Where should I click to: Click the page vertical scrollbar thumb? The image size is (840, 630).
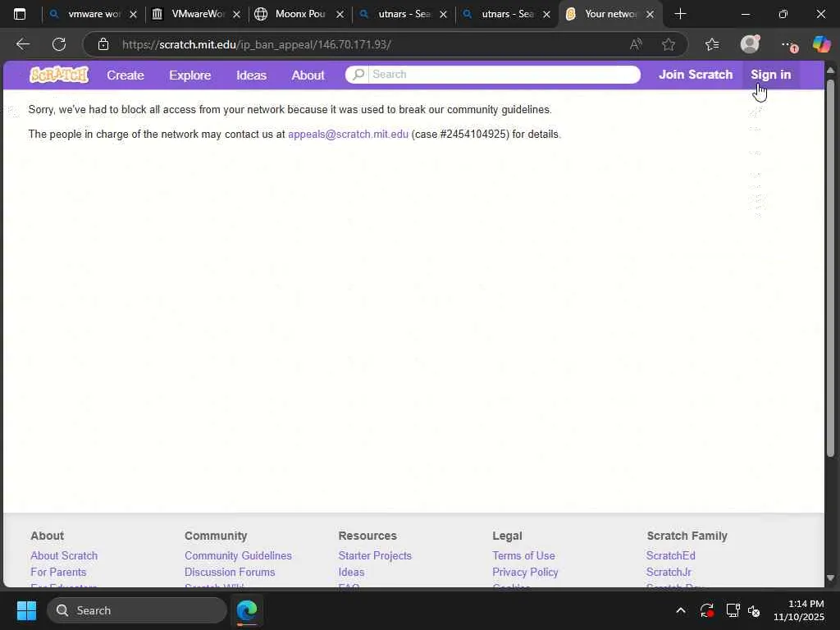[x=830, y=268]
